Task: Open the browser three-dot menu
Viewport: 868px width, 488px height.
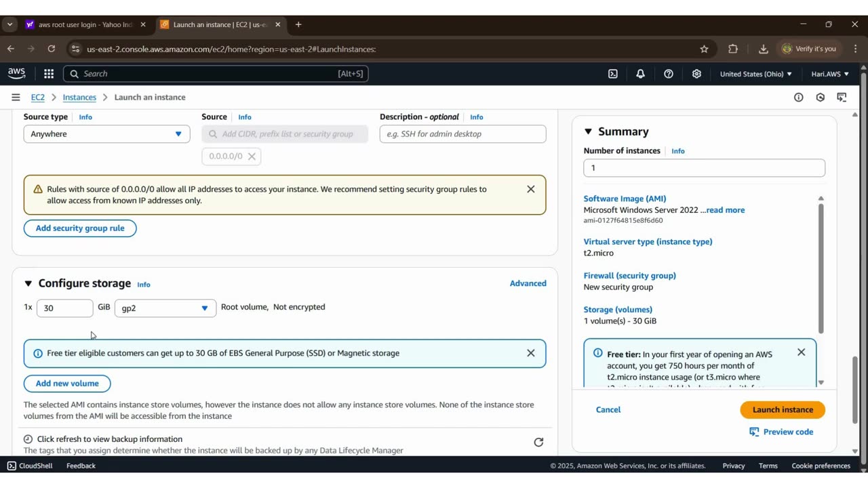Action: [x=854, y=49]
